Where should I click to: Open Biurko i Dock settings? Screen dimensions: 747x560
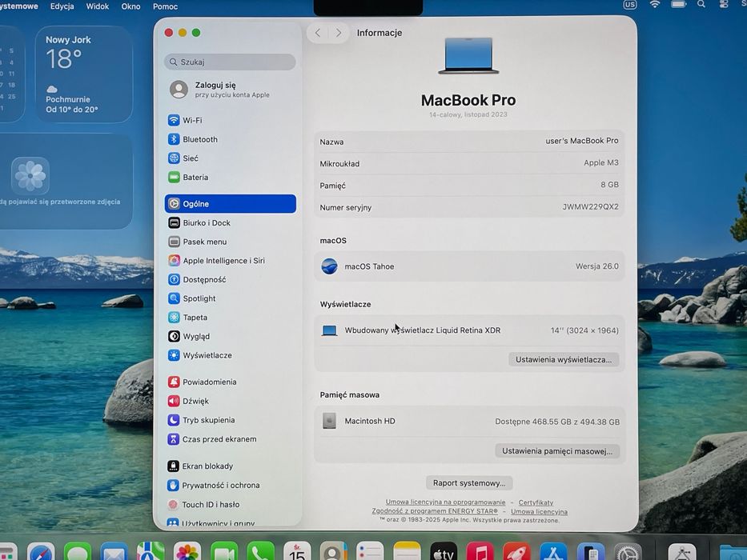point(199,223)
